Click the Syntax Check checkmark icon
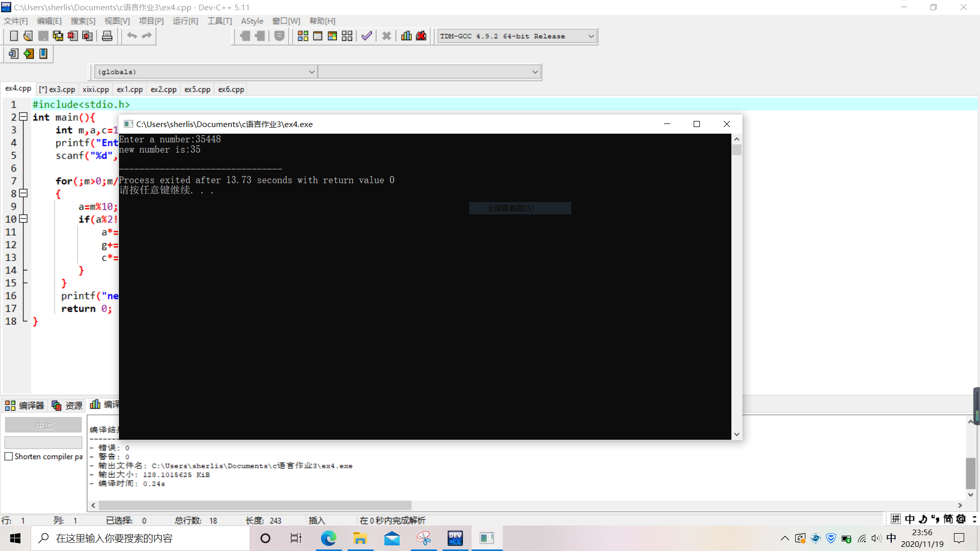Viewport: 980px width, 551px height. [x=366, y=36]
